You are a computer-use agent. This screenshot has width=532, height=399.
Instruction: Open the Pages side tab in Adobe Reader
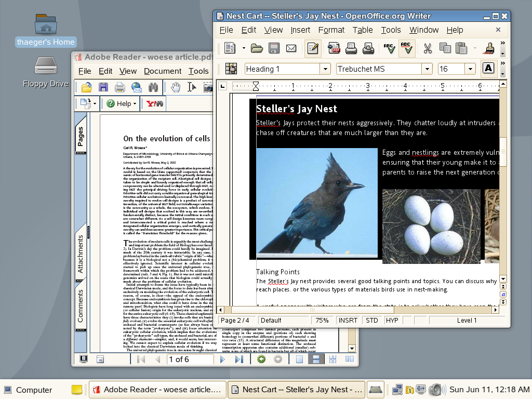[x=81, y=136]
